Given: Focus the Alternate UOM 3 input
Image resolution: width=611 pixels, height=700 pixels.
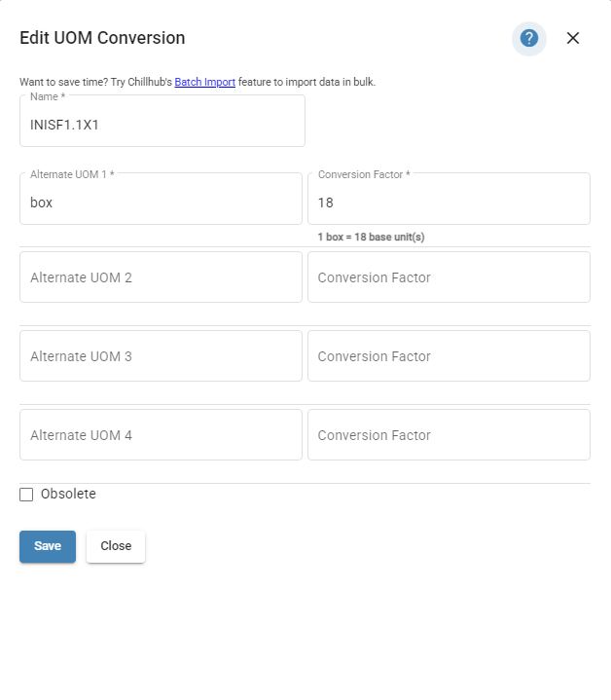Looking at the screenshot, I should 161,356.
